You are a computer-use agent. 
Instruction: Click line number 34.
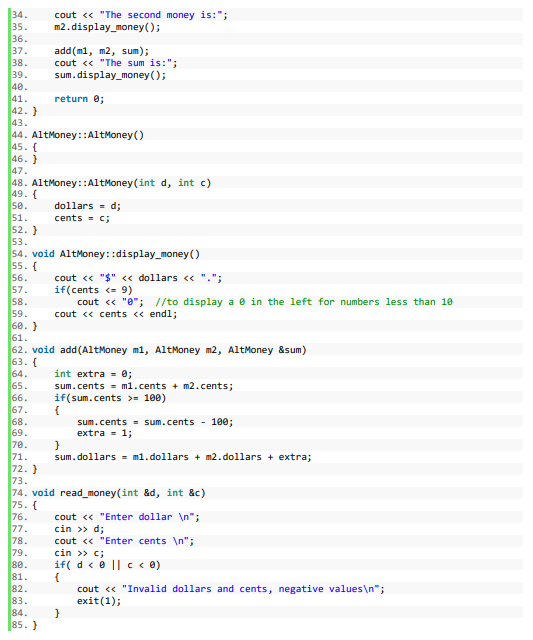(20, 15)
